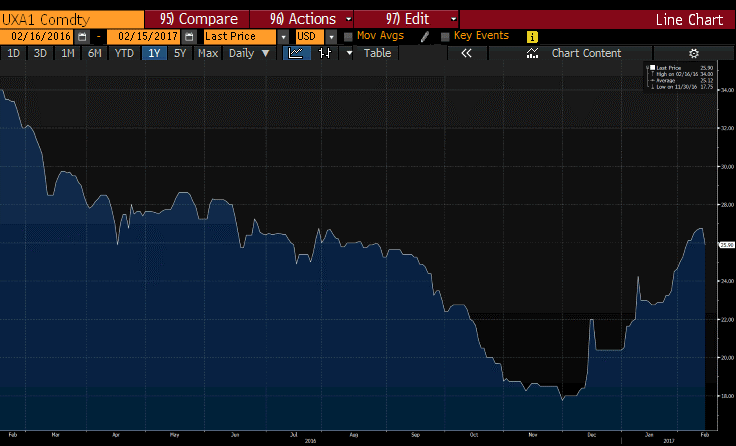The height and width of the screenshot is (446, 736).
Task: Open the start date calendar picker
Action: point(83,37)
